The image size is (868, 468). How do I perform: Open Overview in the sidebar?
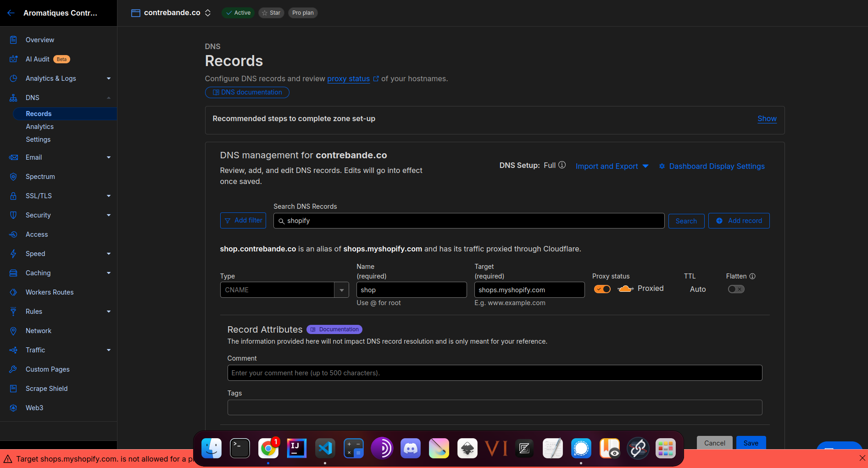(40, 40)
